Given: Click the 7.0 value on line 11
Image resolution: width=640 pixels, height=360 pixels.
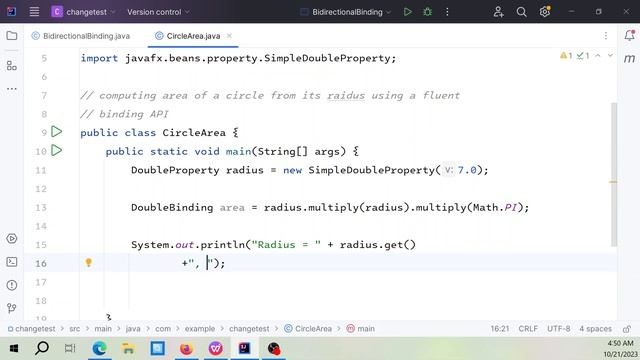Looking at the screenshot, I should click(467, 170).
